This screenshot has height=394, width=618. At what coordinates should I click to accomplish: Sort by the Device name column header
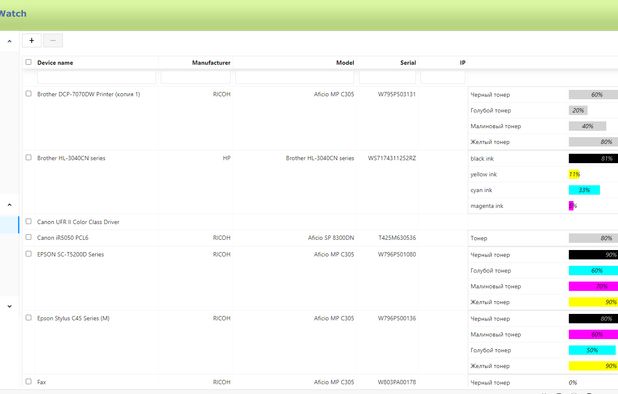55,63
